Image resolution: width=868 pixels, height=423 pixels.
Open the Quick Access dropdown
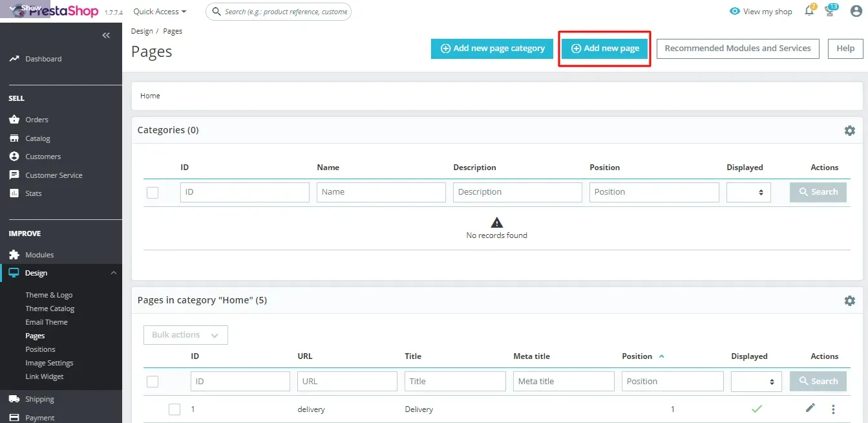[160, 12]
